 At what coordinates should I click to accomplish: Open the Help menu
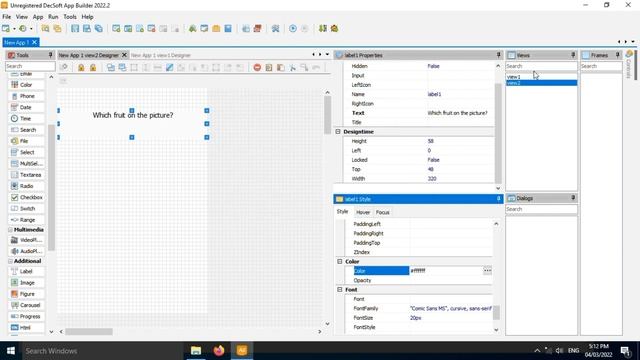(87, 17)
